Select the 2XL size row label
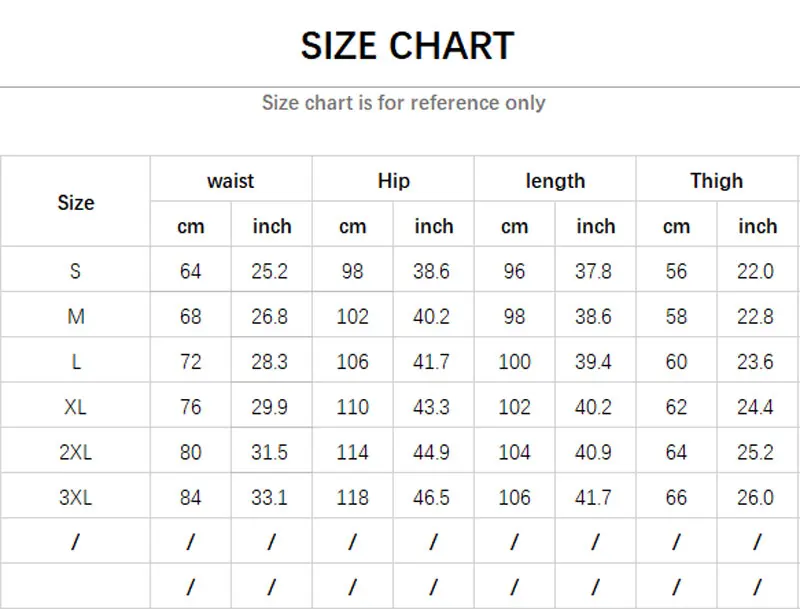The width and height of the screenshot is (800, 609). point(76,452)
